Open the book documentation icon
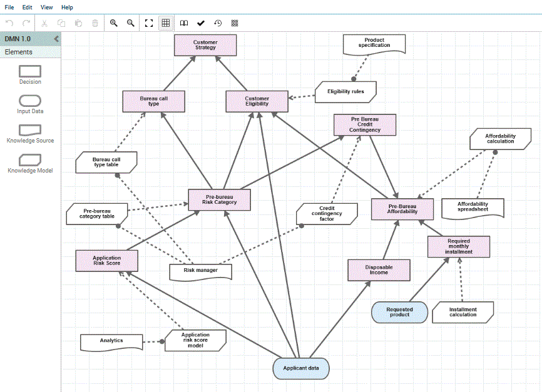 coord(184,23)
